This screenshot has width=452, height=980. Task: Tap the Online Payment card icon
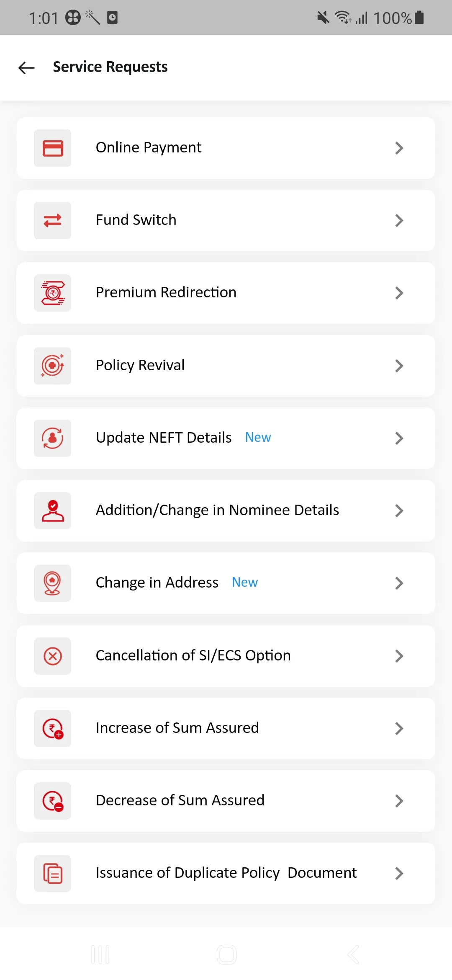click(53, 148)
